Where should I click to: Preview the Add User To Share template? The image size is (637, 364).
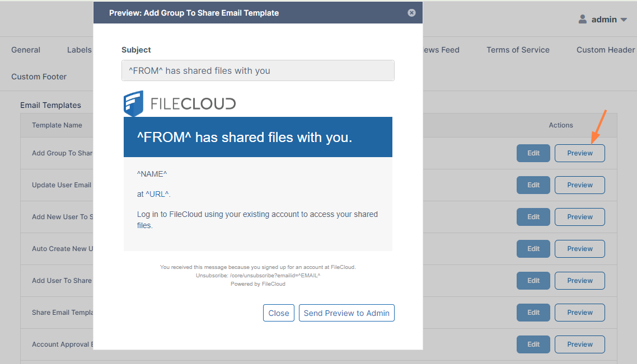click(580, 280)
